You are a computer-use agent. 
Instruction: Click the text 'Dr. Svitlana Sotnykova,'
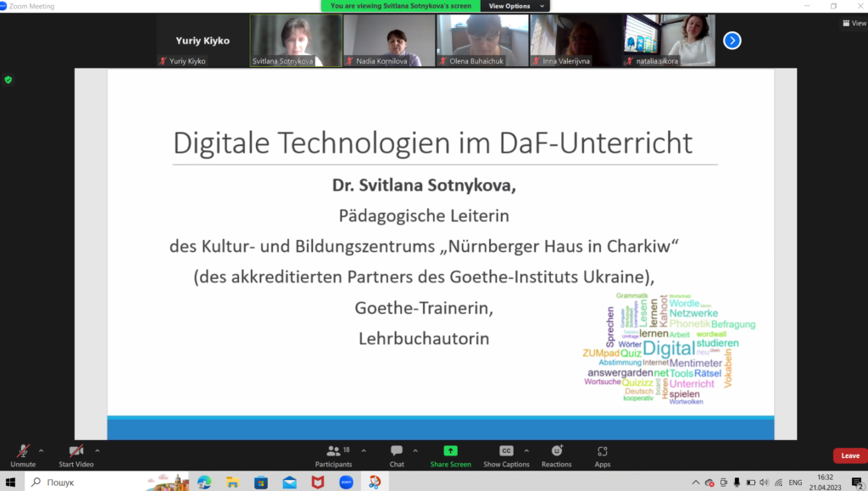pos(424,185)
